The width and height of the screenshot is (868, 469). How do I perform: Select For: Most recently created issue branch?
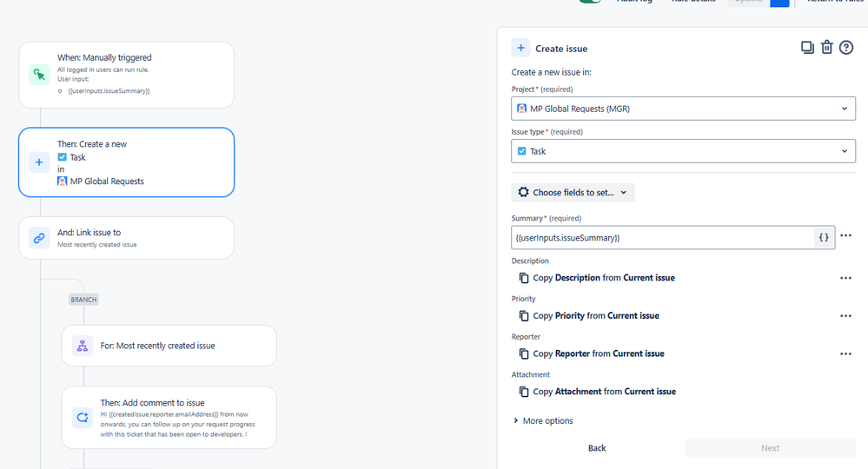169,347
